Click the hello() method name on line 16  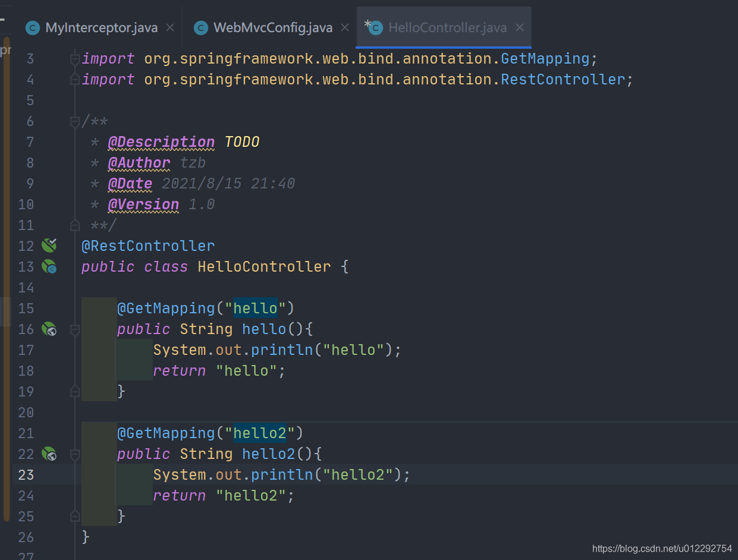pos(264,329)
